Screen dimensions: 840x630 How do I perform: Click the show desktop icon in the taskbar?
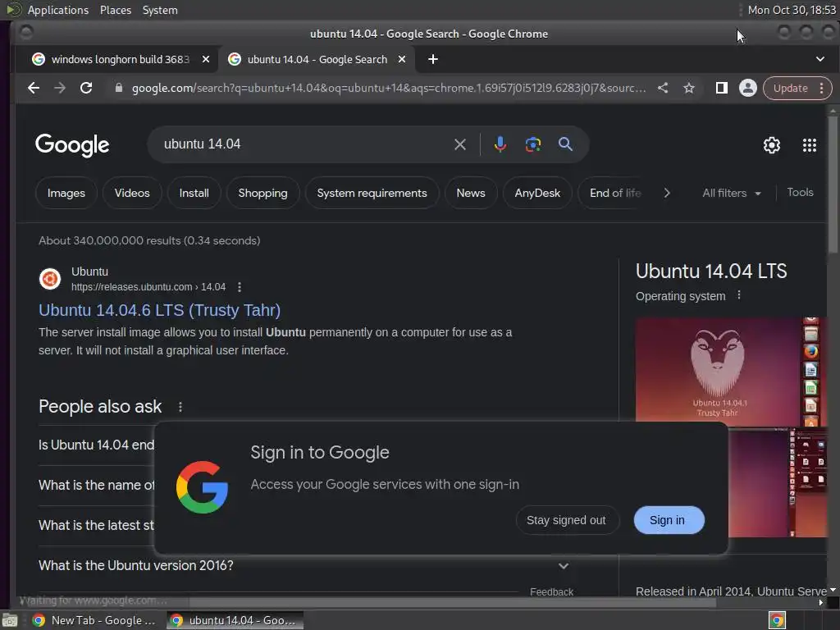(9, 620)
